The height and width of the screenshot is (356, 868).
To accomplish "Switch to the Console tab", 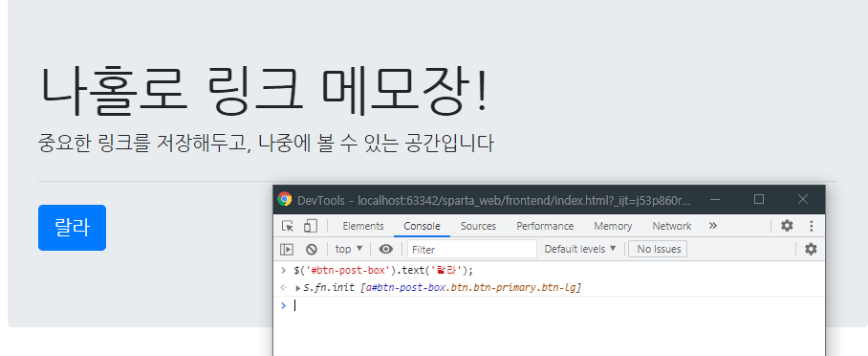I will [422, 226].
